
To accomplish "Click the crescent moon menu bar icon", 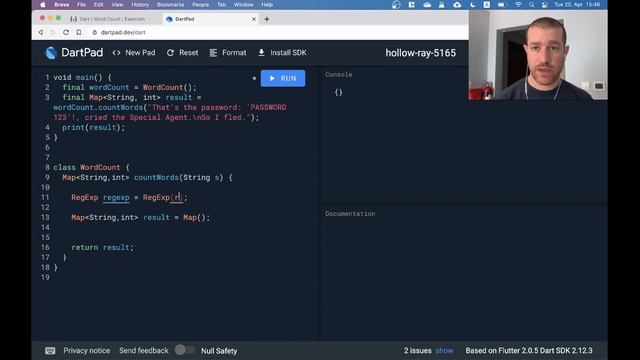I will coord(472,4).
